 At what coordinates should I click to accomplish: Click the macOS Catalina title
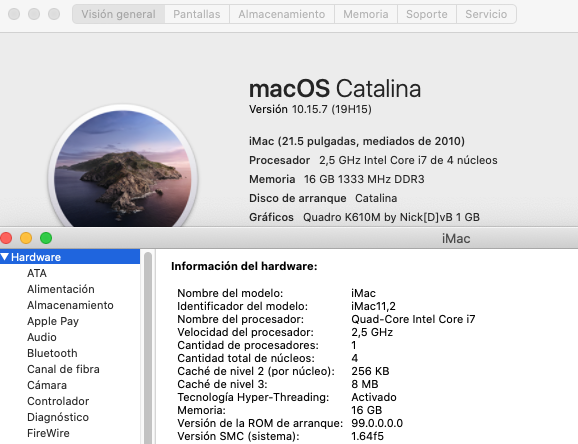(x=335, y=89)
